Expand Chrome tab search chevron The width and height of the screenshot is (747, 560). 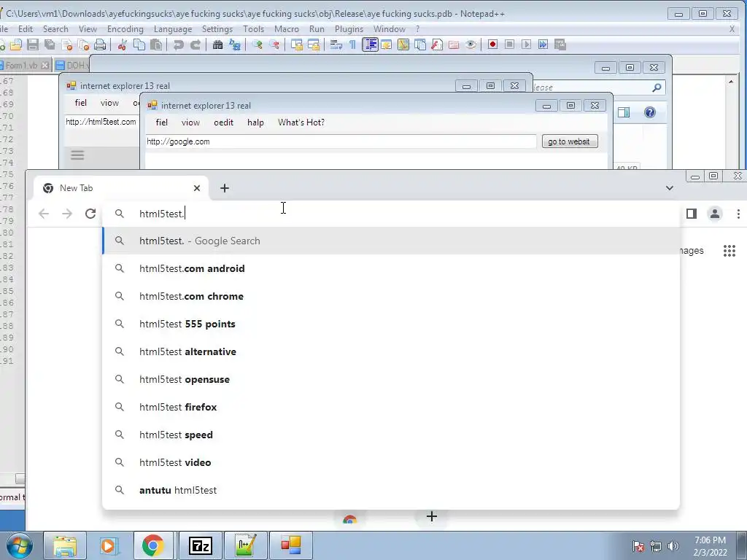pos(670,188)
